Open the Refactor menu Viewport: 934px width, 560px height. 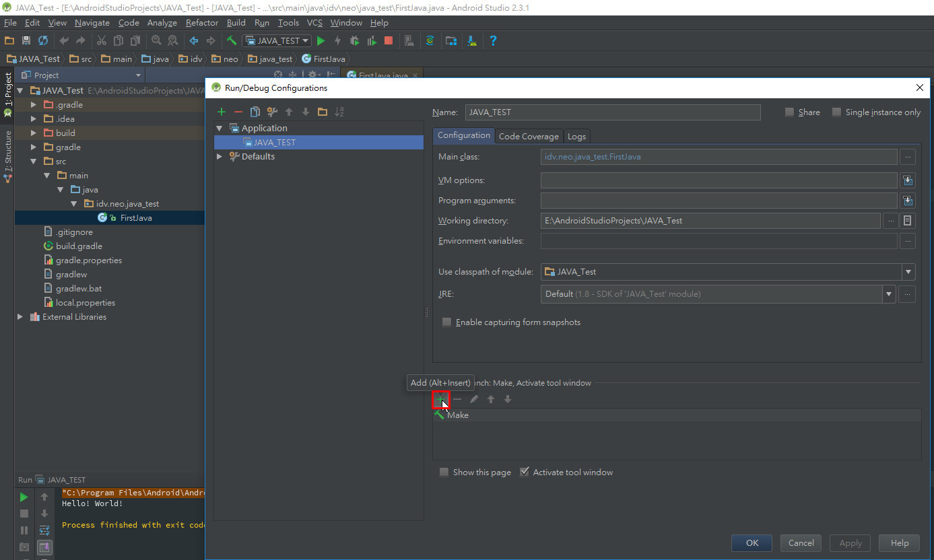pyautogui.click(x=202, y=23)
